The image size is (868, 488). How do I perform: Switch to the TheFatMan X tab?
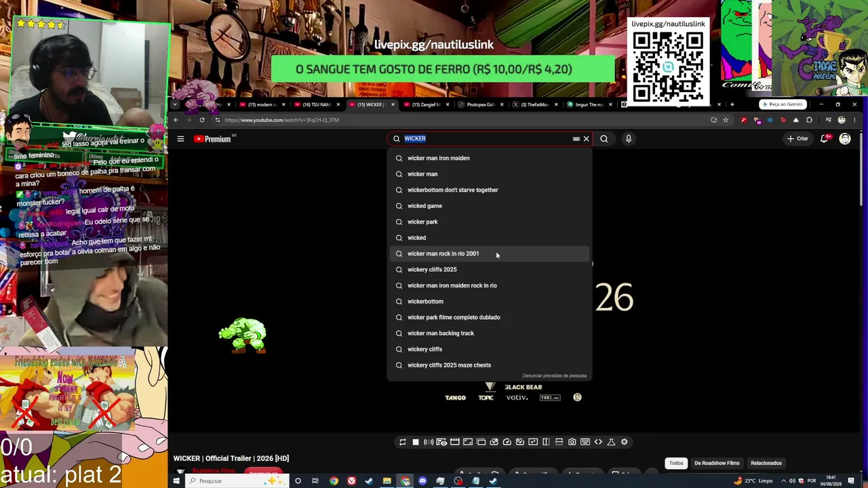pos(534,104)
